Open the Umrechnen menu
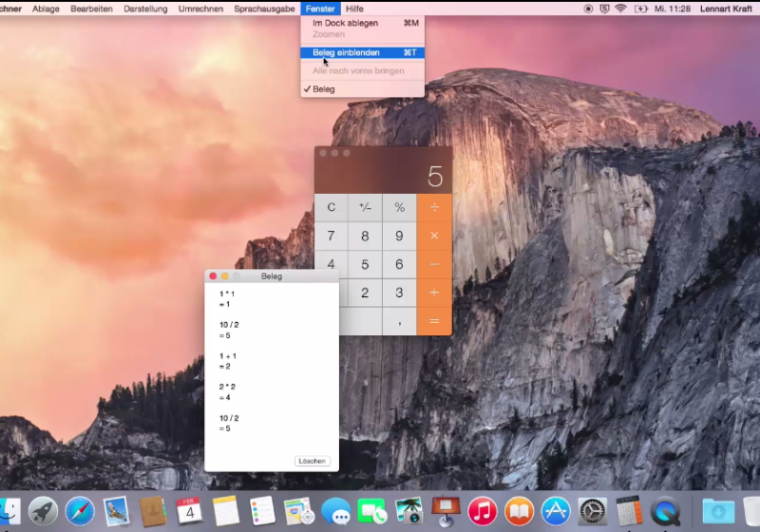The height and width of the screenshot is (532, 760). tap(200, 9)
